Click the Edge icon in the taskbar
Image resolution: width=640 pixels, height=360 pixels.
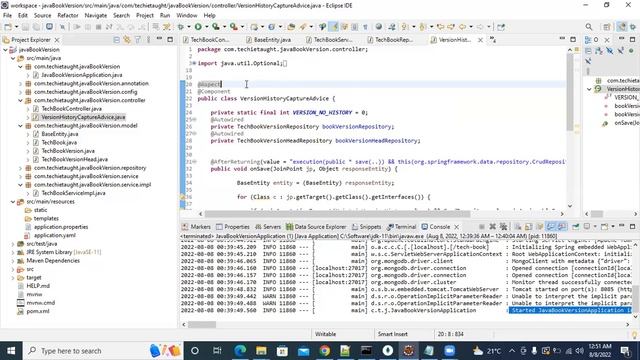240,351
